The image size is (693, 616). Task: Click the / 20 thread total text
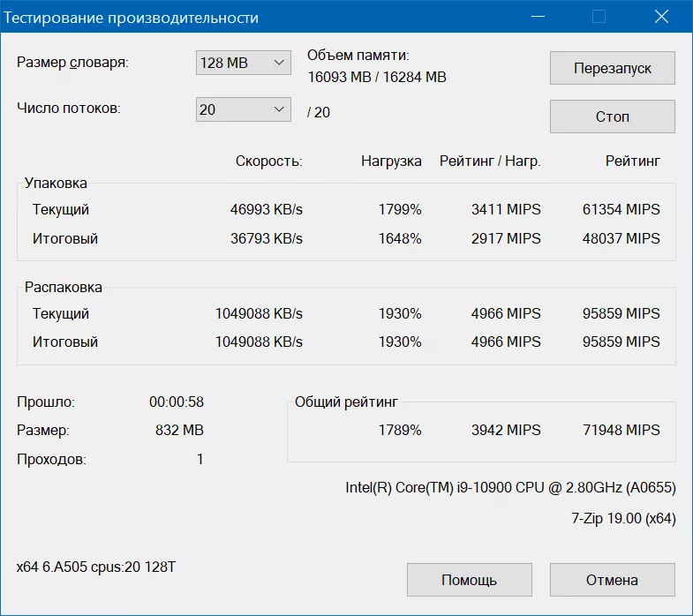tap(319, 112)
